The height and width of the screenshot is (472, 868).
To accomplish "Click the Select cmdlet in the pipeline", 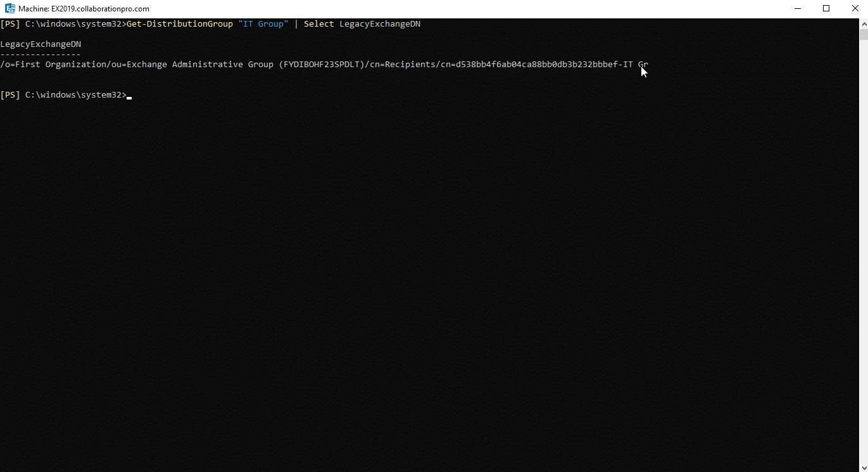I will [x=318, y=23].
